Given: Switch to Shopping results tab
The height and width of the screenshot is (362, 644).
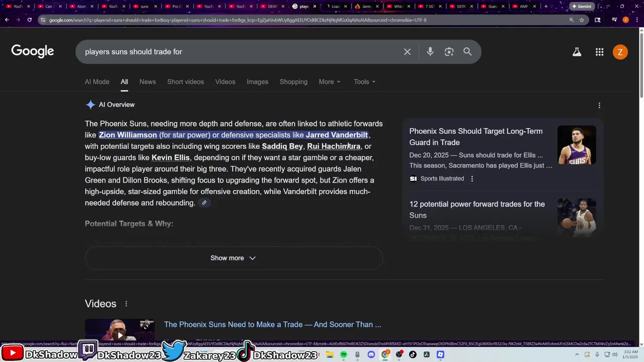Looking at the screenshot, I should 293,81.
